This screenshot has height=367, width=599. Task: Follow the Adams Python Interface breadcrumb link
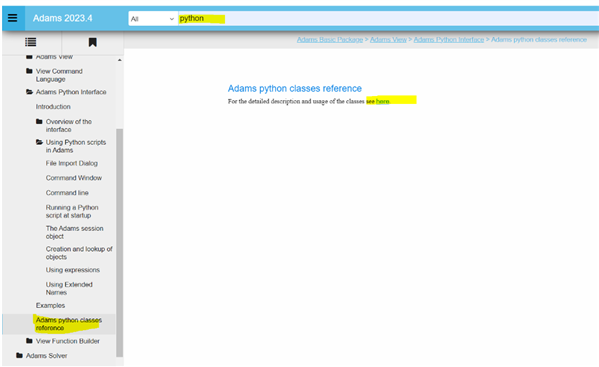click(x=448, y=39)
